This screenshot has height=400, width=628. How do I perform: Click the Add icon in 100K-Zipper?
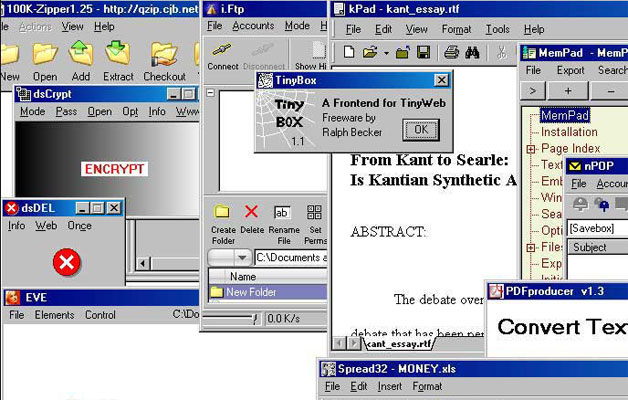[80, 54]
